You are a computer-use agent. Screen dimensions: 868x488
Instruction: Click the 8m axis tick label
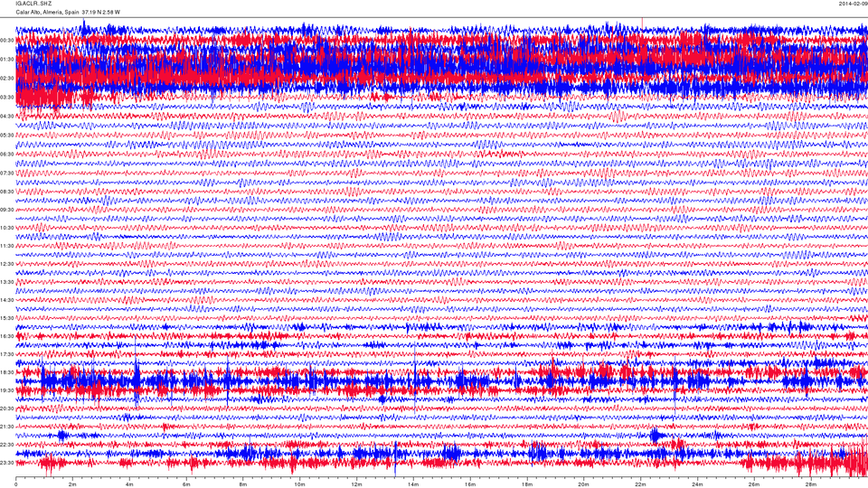(243, 484)
